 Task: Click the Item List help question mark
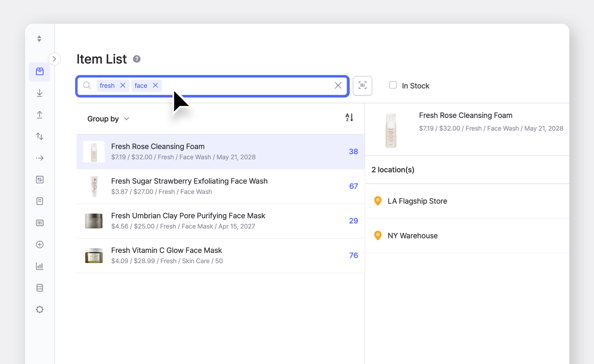tap(137, 59)
